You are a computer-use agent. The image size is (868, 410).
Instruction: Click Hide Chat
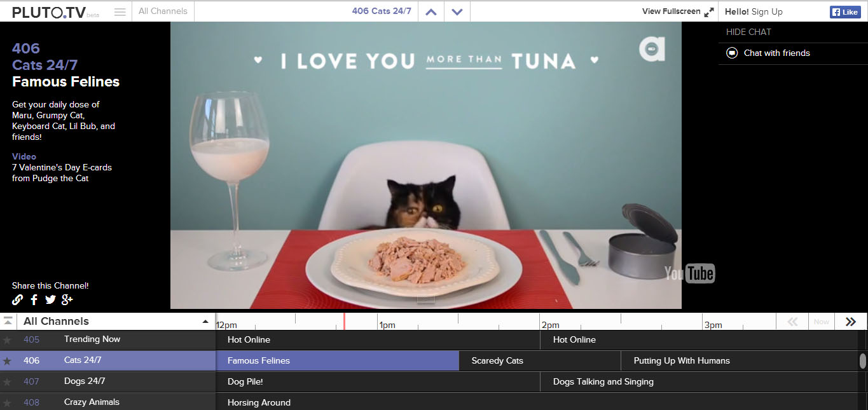click(x=748, y=32)
